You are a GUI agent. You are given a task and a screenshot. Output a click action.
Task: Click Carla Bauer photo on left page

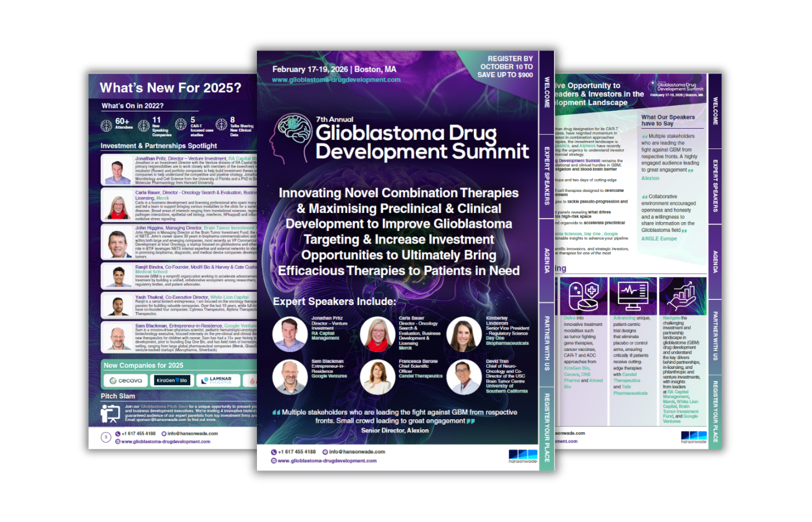(x=117, y=205)
